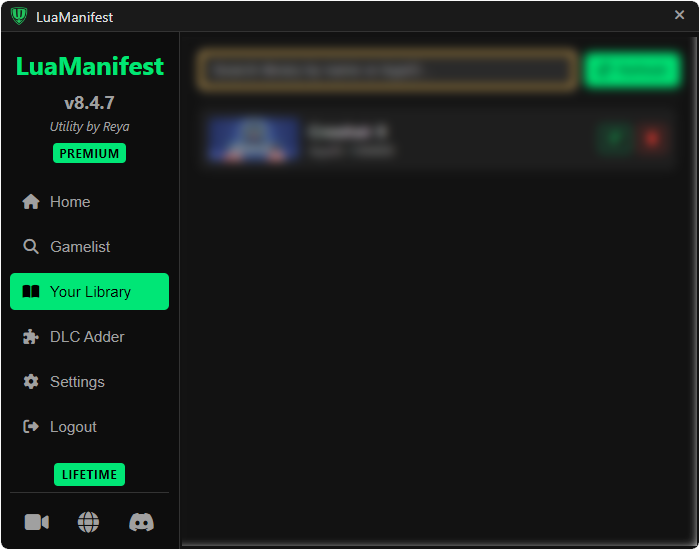Click the puzzle piece DLC Adder icon

[31, 337]
